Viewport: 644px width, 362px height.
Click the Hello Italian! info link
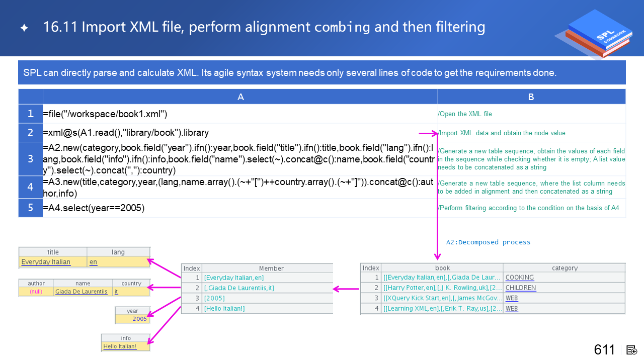coord(120,346)
